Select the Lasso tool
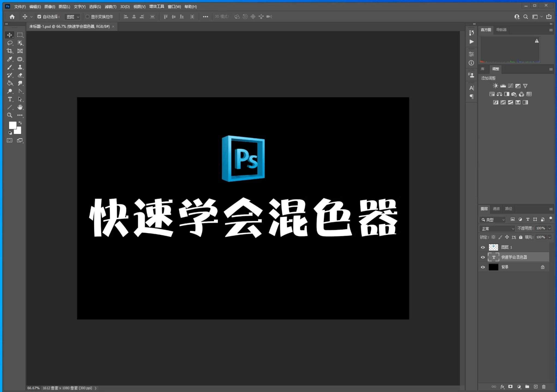Image resolution: width=557 pixels, height=392 pixels. (x=10, y=43)
